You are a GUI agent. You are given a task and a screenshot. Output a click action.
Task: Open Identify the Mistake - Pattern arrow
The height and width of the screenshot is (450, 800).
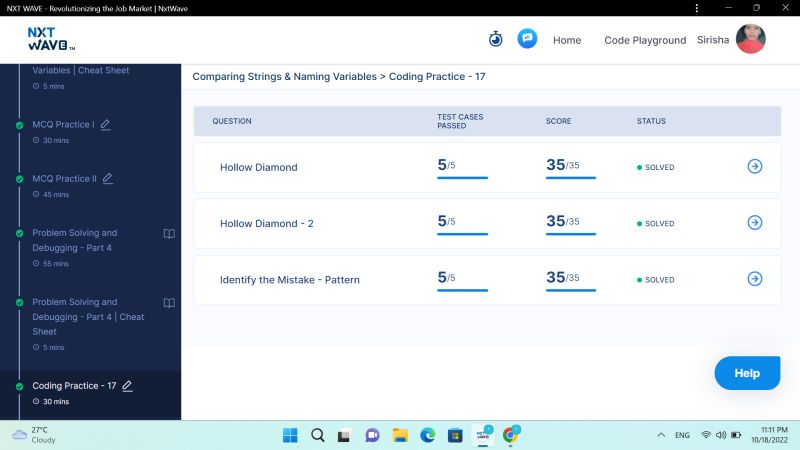click(755, 279)
